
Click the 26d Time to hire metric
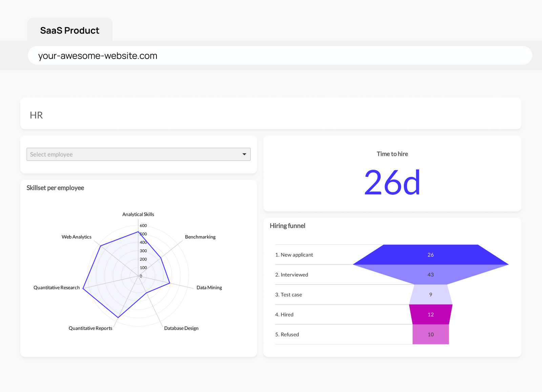click(x=392, y=183)
